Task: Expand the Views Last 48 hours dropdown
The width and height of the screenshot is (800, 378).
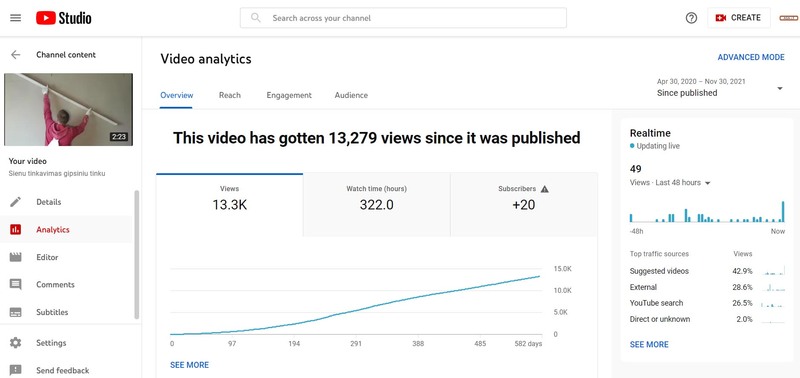Action: [670, 183]
